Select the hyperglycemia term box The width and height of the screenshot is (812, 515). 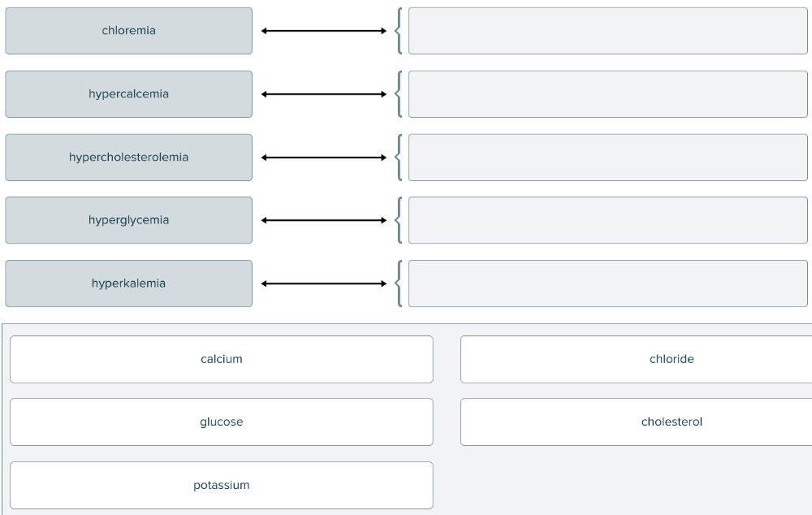click(x=128, y=220)
